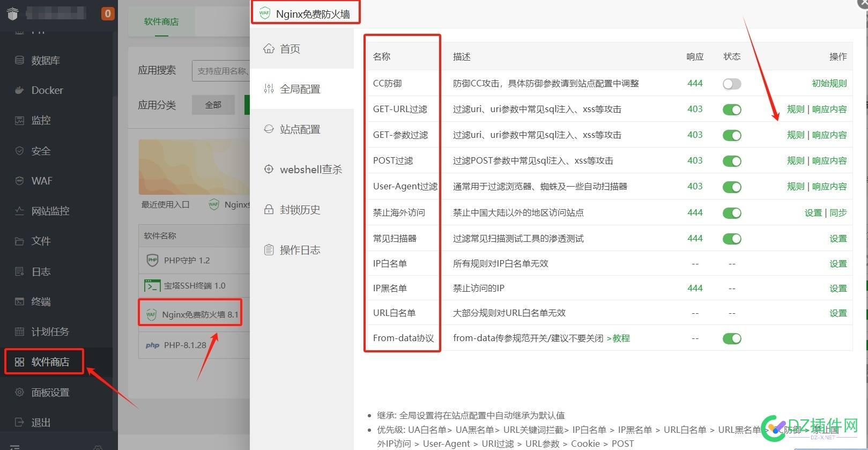Viewport: 868px width, 450px height.
Task: Select the 软件商店 tab at page top
Action: click(161, 21)
